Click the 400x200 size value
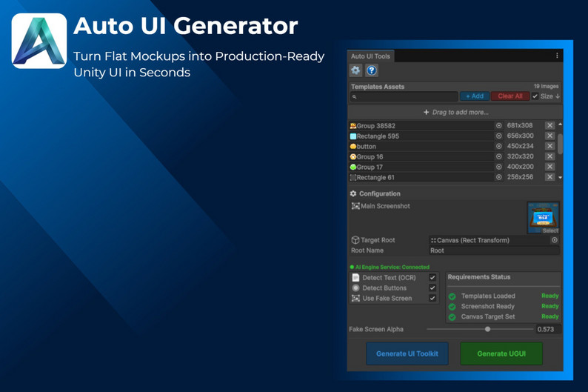 pyautogui.click(x=520, y=167)
